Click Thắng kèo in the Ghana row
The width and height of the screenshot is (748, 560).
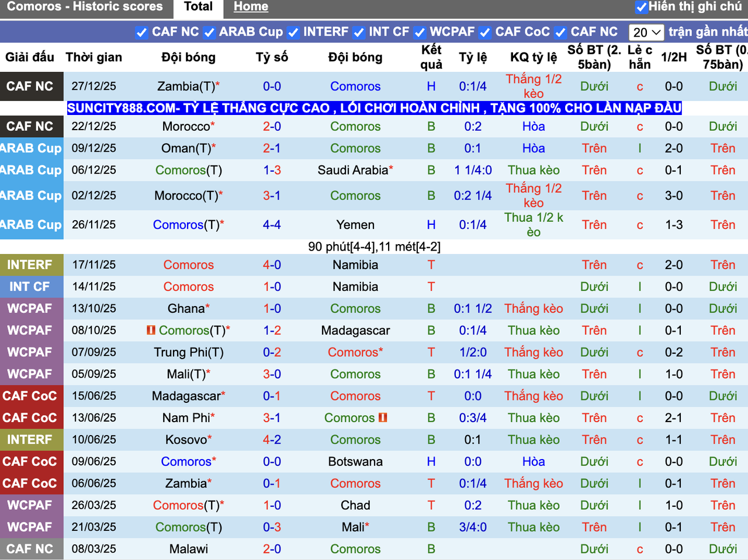click(534, 308)
